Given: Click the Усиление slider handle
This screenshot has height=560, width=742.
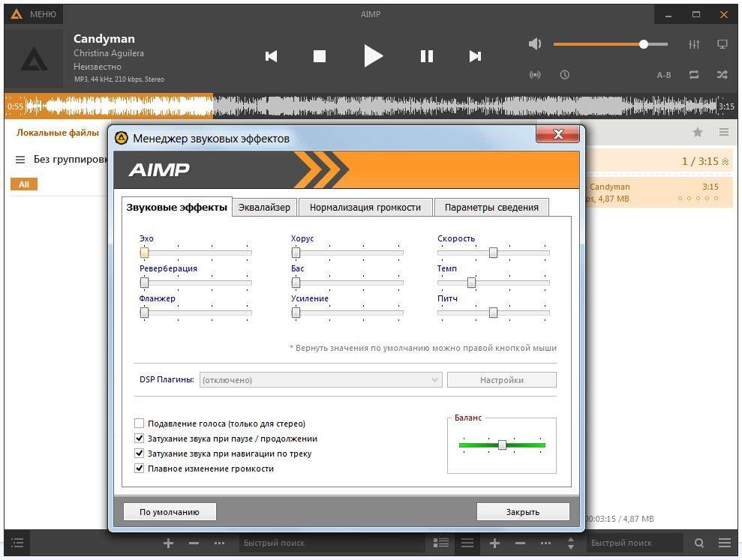Looking at the screenshot, I should [x=296, y=313].
